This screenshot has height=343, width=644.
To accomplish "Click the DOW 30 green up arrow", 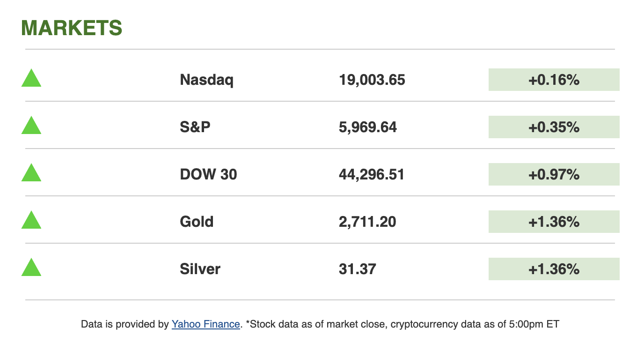I will (31, 173).
